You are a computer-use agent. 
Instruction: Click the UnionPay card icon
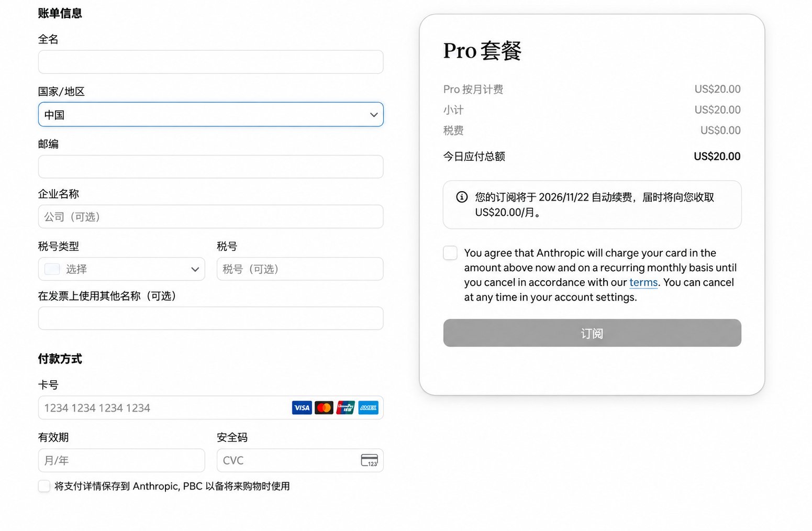346,407
